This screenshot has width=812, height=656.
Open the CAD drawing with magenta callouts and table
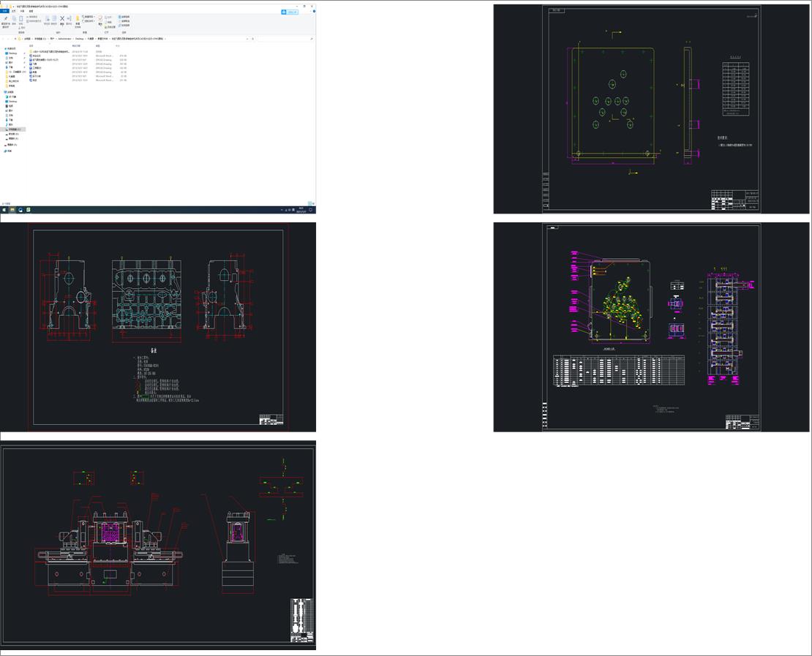(651, 327)
